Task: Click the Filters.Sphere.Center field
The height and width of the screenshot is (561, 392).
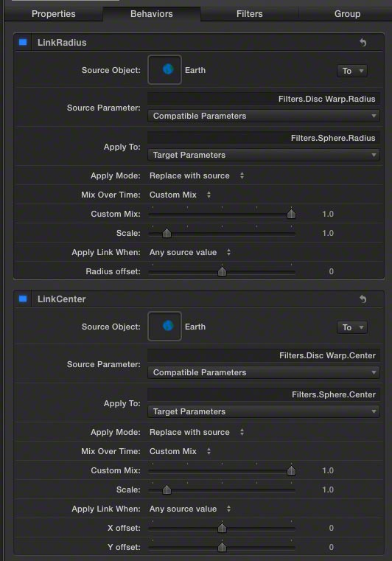Action: (264, 394)
